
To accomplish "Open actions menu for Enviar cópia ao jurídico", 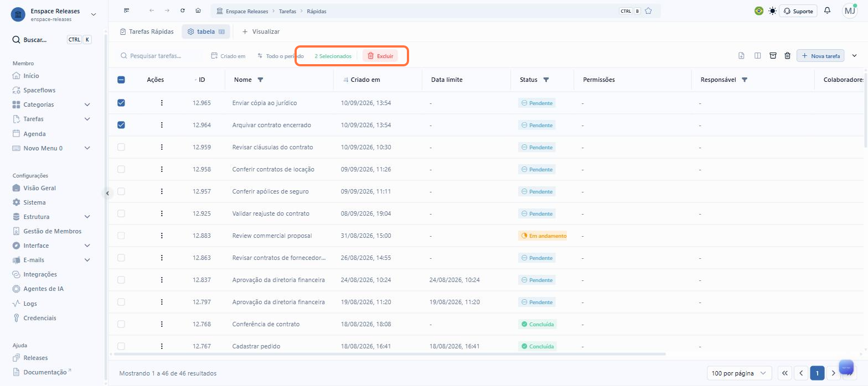I will point(162,103).
